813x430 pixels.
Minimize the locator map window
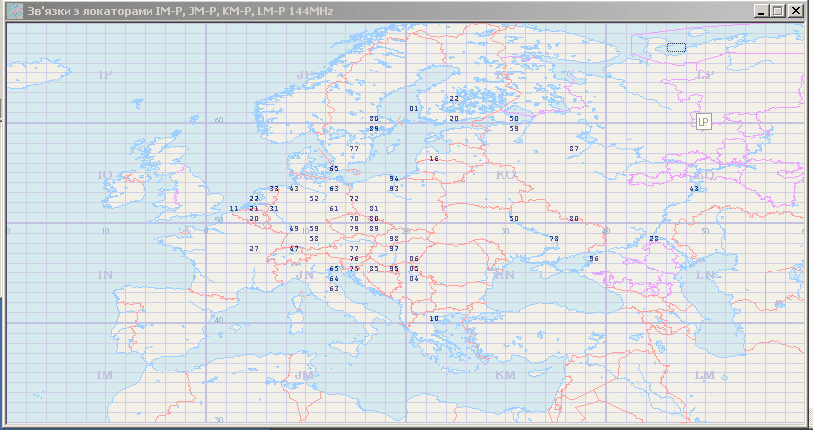pyautogui.click(x=761, y=11)
